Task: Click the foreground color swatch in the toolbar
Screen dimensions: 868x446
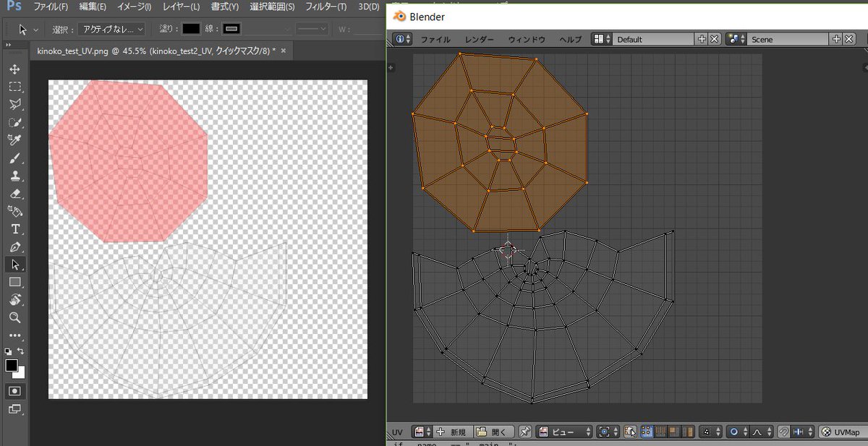Action: [x=12, y=366]
